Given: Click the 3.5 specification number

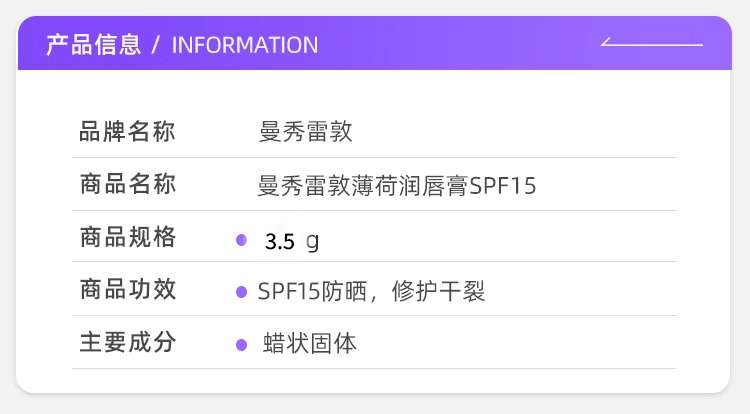Looking at the screenshot, I should (280, 241).
